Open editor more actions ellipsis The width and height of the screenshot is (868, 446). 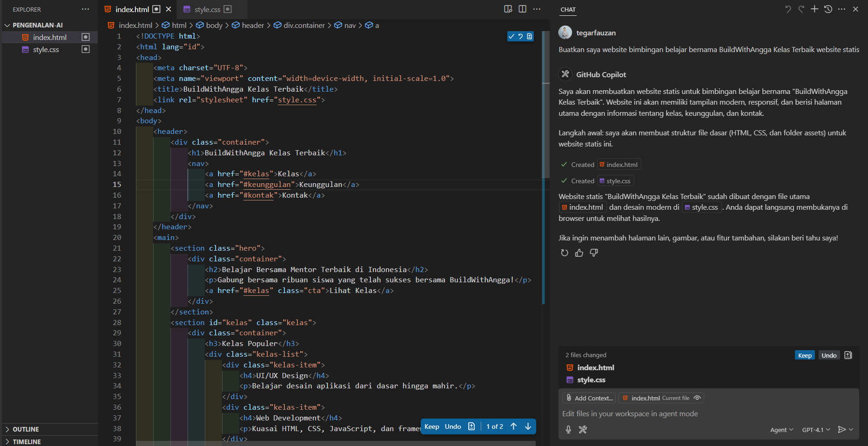(x=537, y=9)
